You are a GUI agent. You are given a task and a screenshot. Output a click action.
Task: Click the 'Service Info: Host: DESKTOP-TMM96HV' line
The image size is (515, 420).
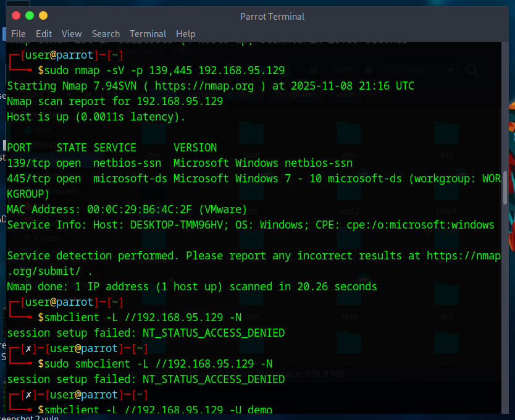point(251,225)
